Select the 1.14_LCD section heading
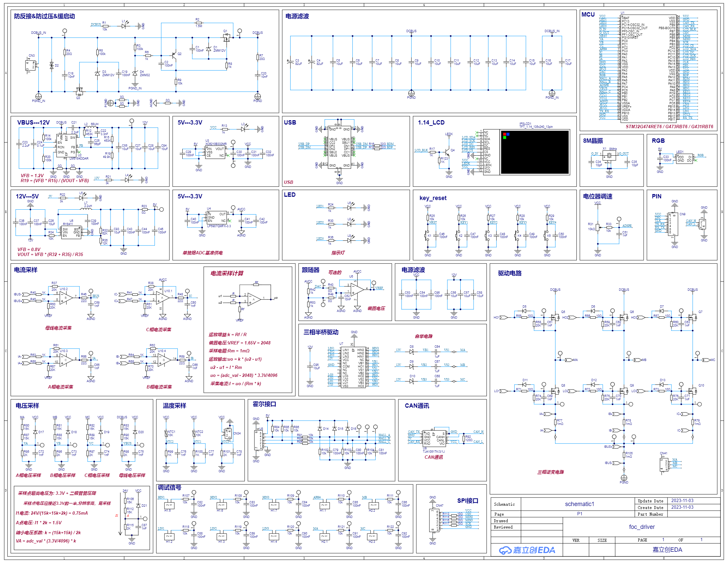This screenshot has width=728, height=563. click(x=431, y=123)
